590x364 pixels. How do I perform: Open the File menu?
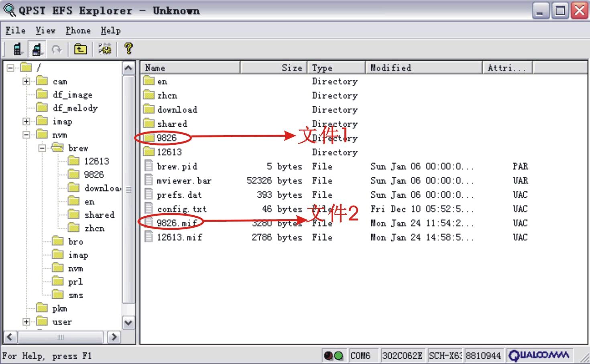point(15,30)
